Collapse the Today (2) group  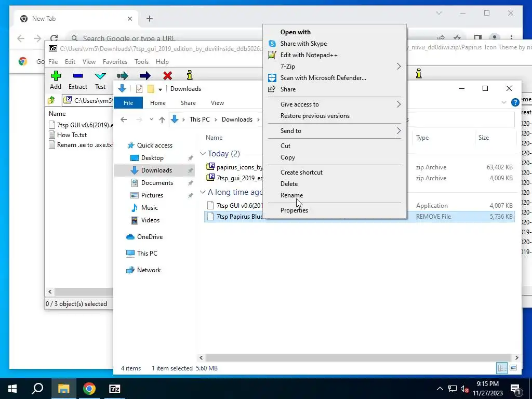(x=203, y=154)
